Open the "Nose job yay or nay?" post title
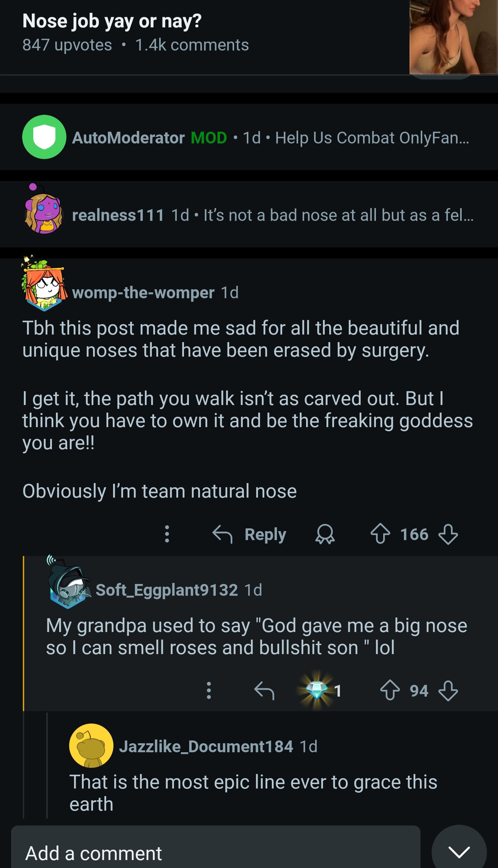 112,21
